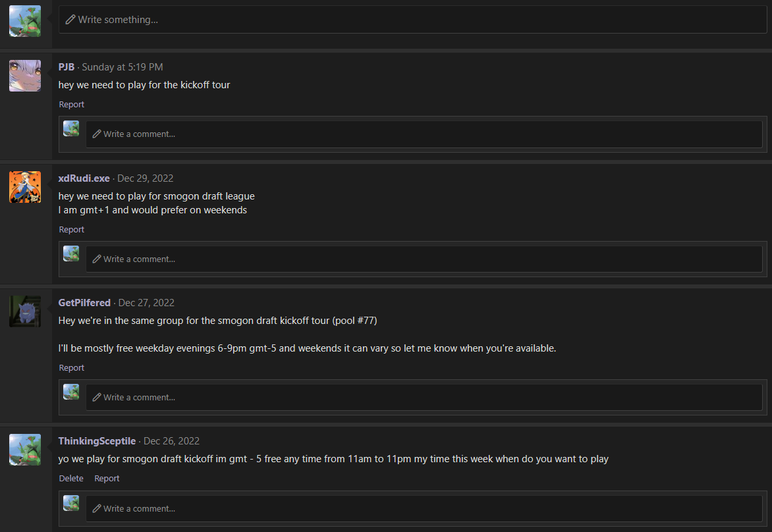
Task: Write a comment under xdRudi.exe's post
Action: (x=424, y=259)
